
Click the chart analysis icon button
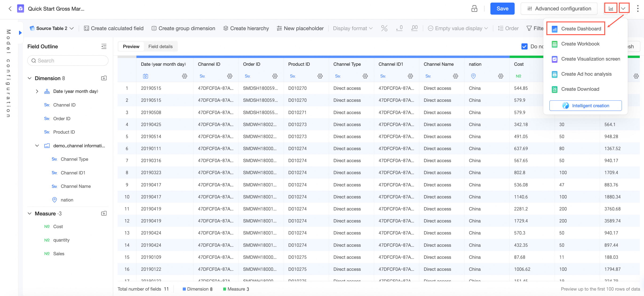coord(611,8)
